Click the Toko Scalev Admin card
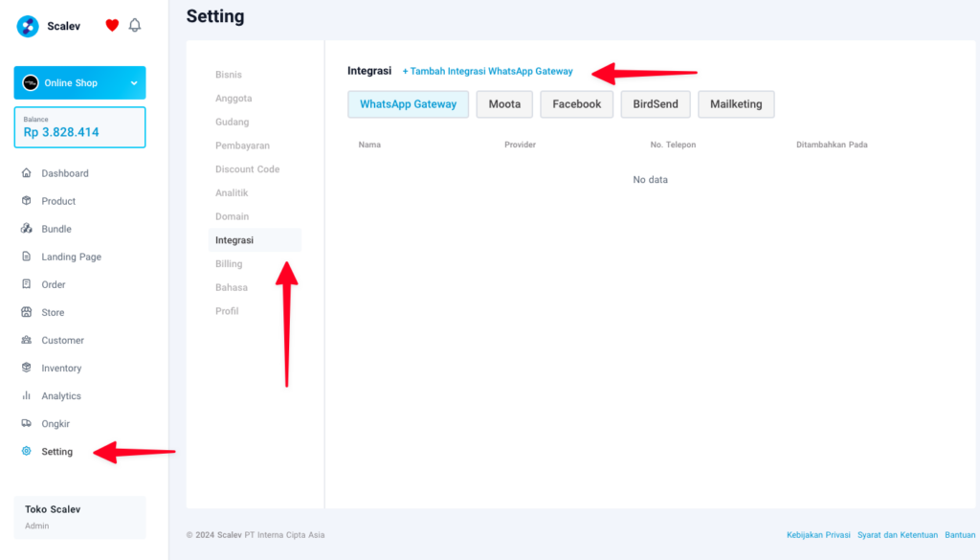This screenshot has width=980, height=560. 80,518
